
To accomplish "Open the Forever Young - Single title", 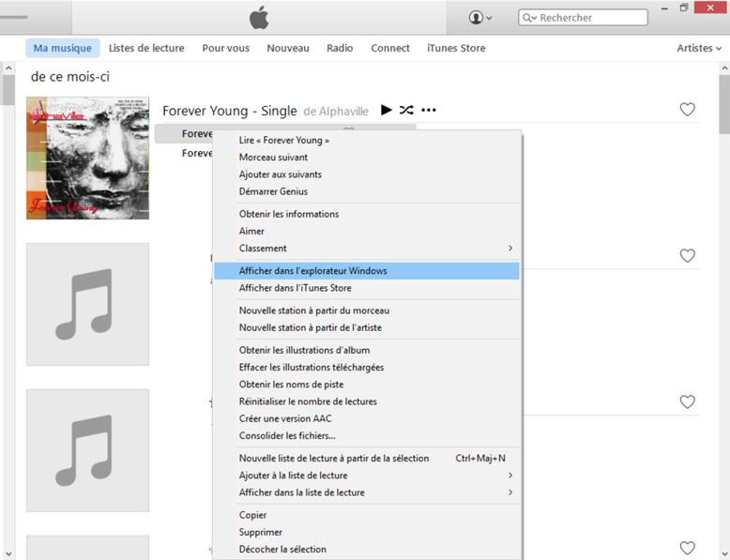I will (x=230, y=111).
